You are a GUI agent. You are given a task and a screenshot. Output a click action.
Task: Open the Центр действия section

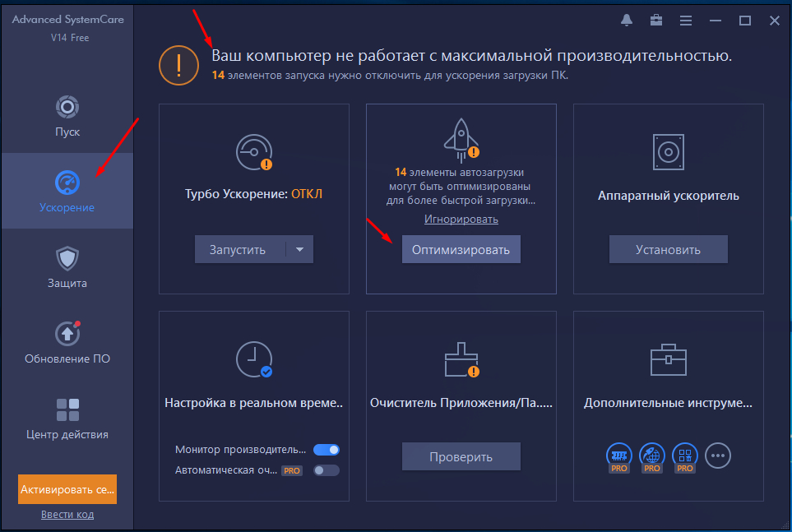67,419
